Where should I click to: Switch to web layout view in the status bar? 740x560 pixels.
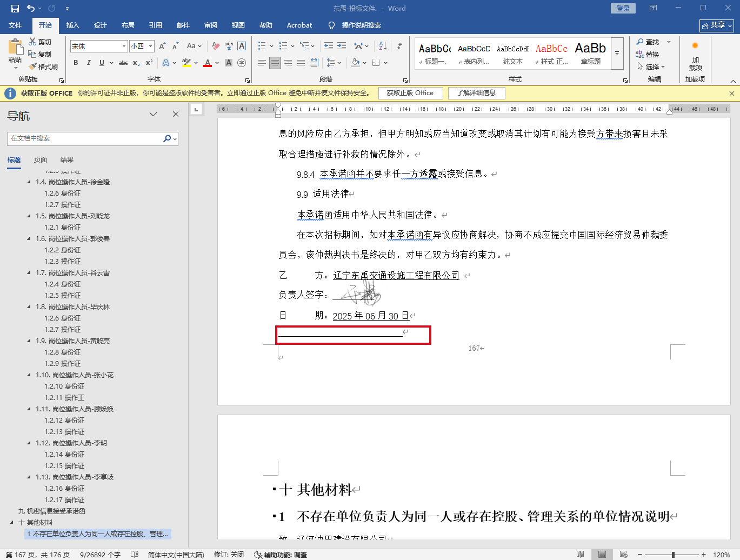(x=623, y=555)
